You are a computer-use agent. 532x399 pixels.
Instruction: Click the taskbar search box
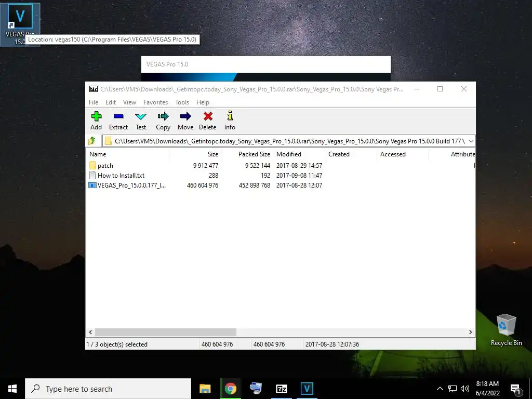[x=108, y=389]
